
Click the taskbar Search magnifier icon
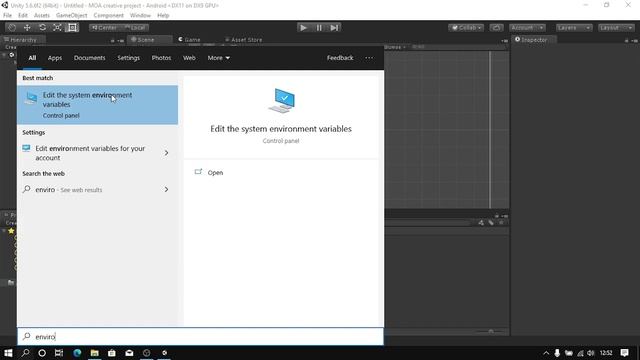click(x=25, y=353)
